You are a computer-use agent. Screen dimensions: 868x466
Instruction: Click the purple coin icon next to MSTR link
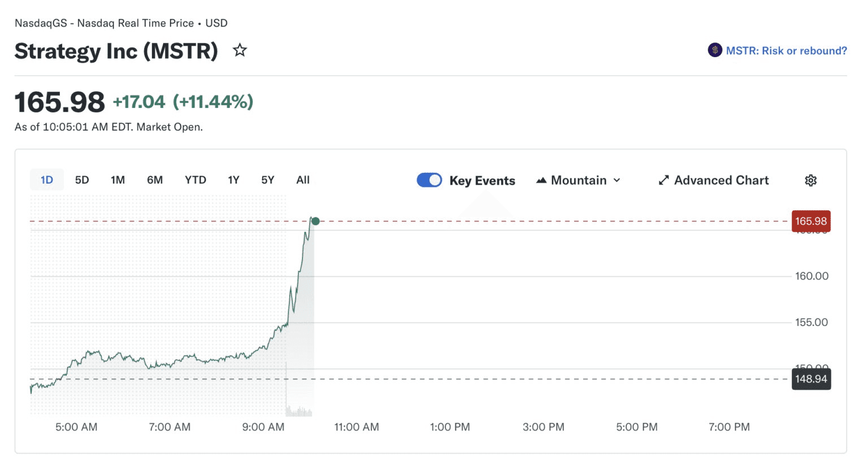[x=714, y=50]
